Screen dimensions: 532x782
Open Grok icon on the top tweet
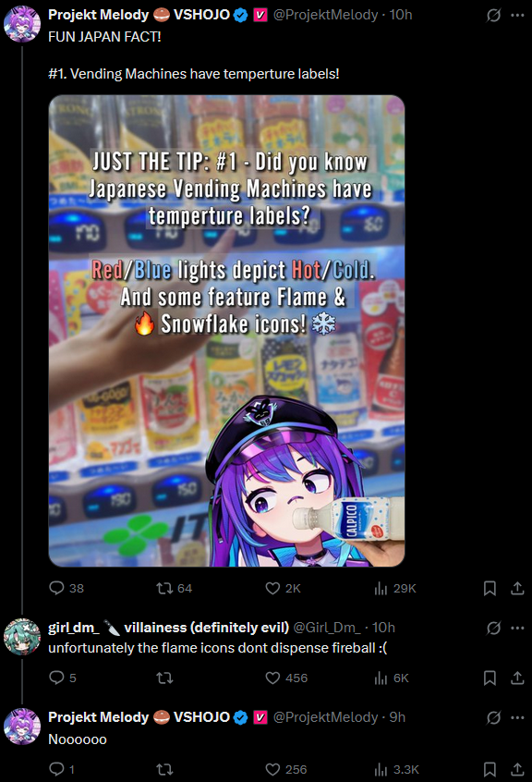(x=493, y=16)
